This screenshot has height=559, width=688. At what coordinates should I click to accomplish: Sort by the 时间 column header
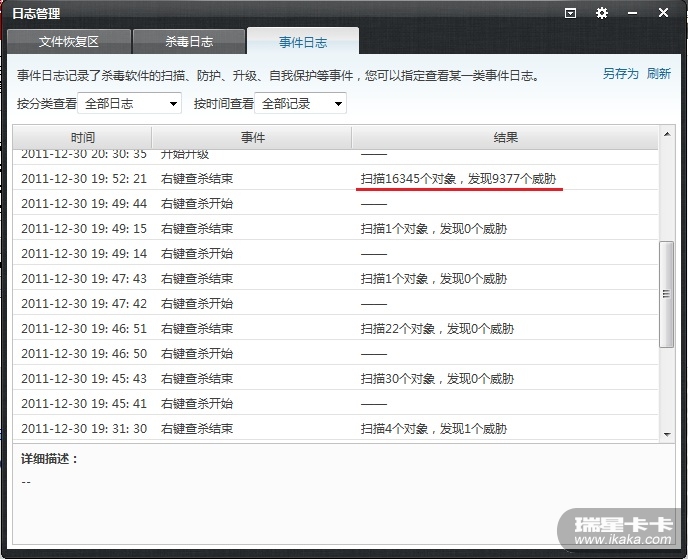pos(82,138)
